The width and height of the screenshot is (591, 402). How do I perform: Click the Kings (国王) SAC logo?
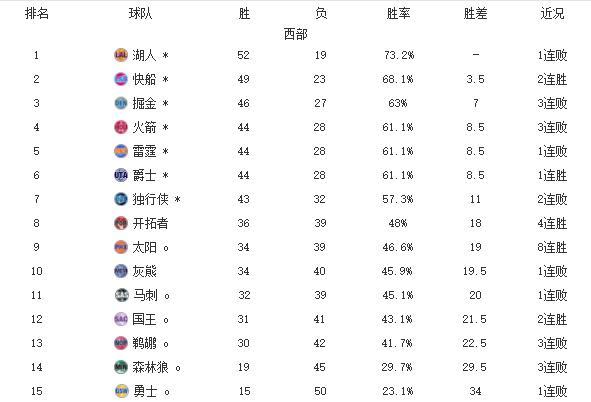[121, 319]
